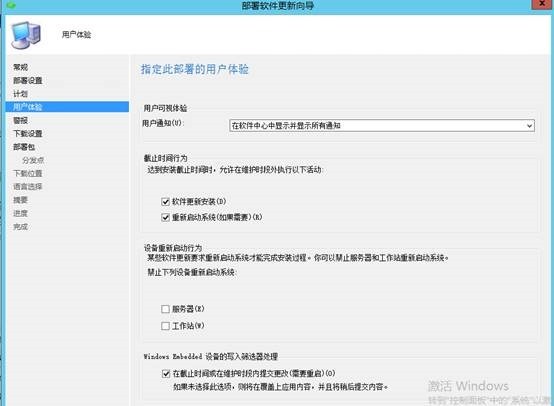This screenshot has width=554, height=406.
Task: Toggle 重新启动系统(如果需要) checkbox
Action: click(165, 217)
